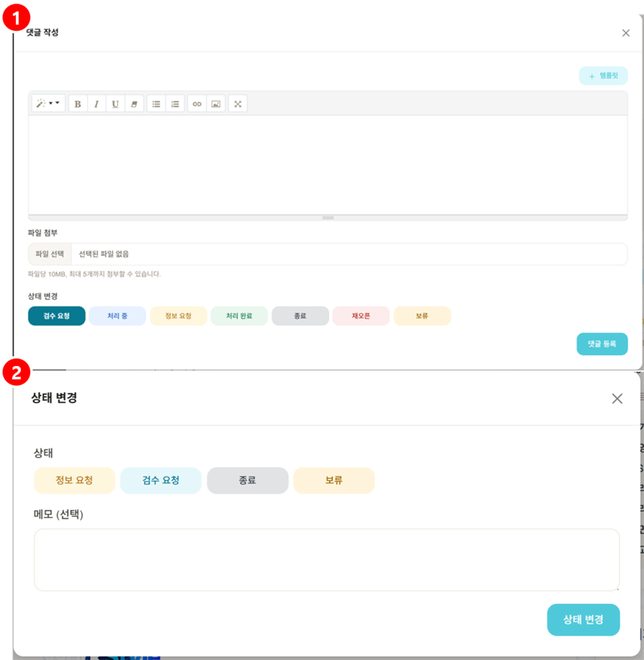Choose 검수 요청 in 상태 변경 dialog
This screenshot has height=660, width=644.
point(161,481)
